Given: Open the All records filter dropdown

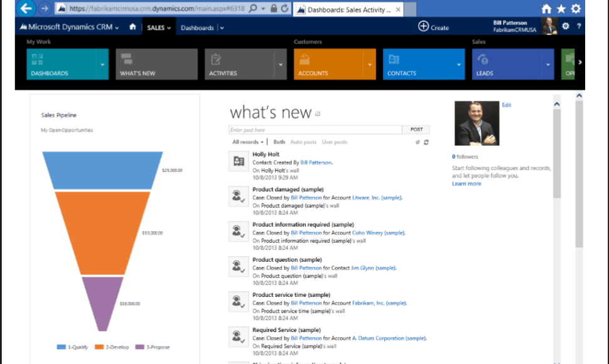Looking at the screenshot, I should point(248,142).
